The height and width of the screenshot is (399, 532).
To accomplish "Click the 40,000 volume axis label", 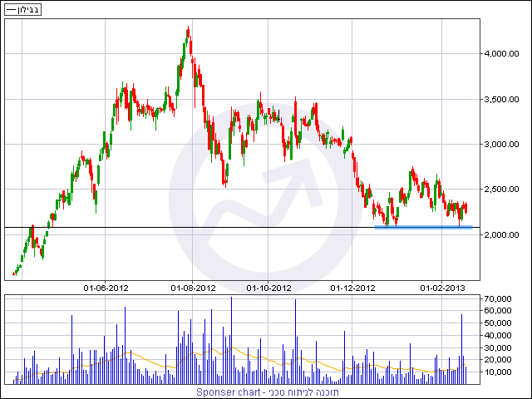I will 499,335.
